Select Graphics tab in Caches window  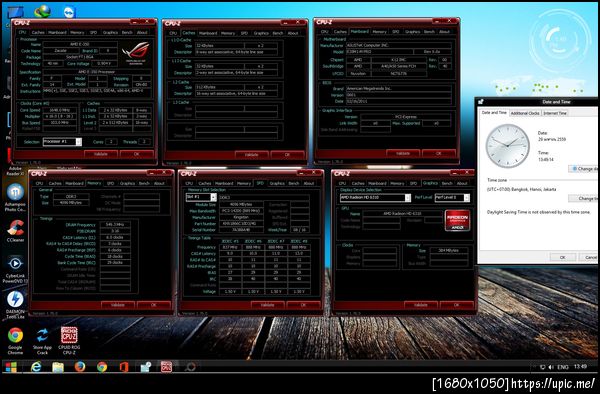261,33
